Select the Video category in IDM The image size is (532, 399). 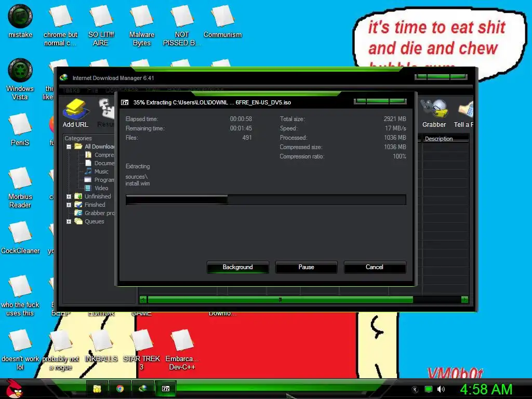point(97,188)
